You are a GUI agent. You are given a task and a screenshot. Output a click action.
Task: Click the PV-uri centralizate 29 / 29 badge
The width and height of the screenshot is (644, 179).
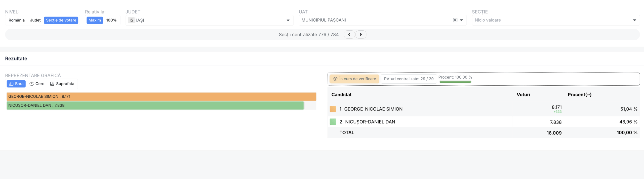[x=409, y=79]
